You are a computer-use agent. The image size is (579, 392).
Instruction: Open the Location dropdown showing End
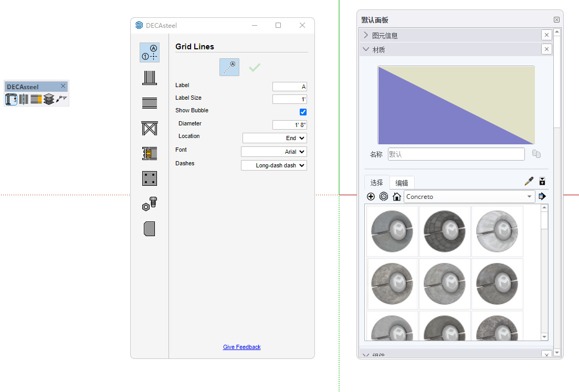click(275, 138)
